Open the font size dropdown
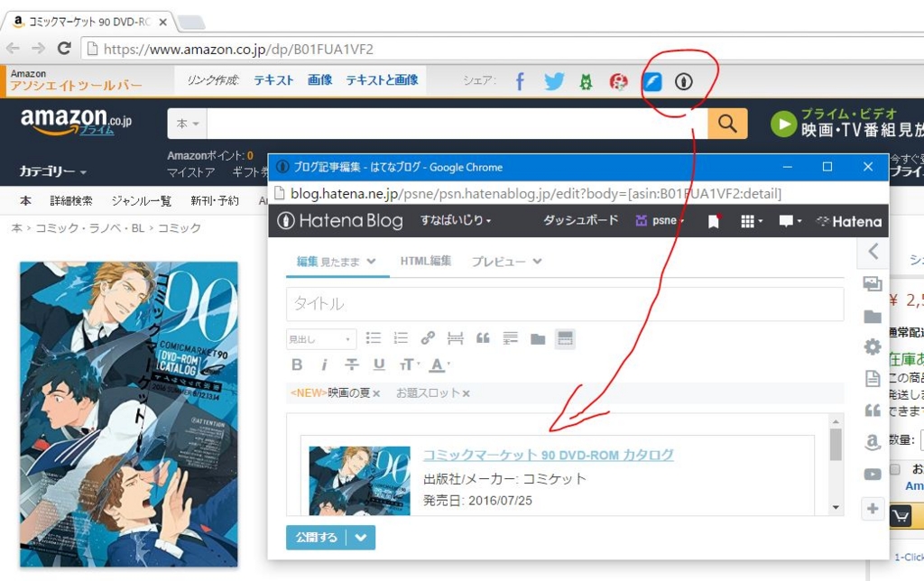924x581 pixels. tap(409, 364)
